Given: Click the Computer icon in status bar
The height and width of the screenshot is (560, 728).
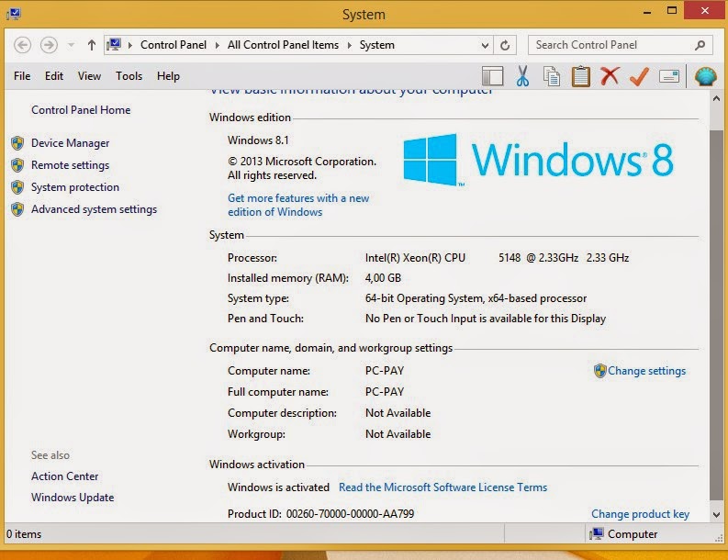Looking at the screenshot, I should coord(596,534).
